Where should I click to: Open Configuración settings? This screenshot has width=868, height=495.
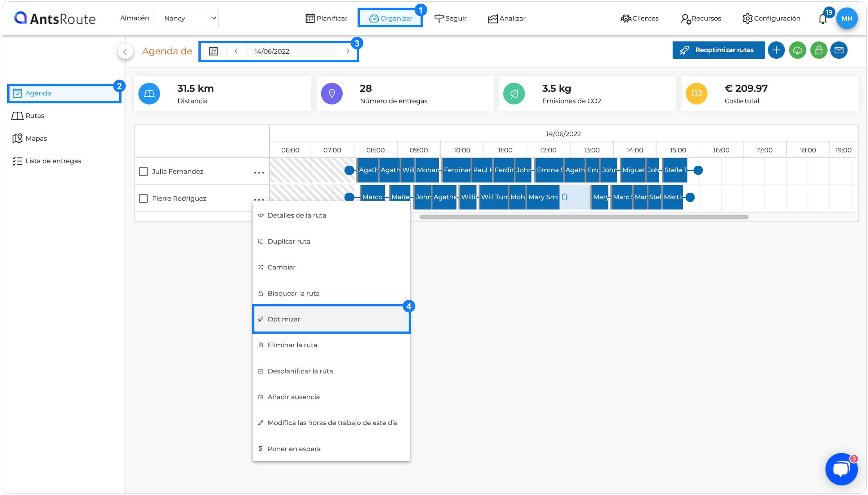tap(771, 18)
